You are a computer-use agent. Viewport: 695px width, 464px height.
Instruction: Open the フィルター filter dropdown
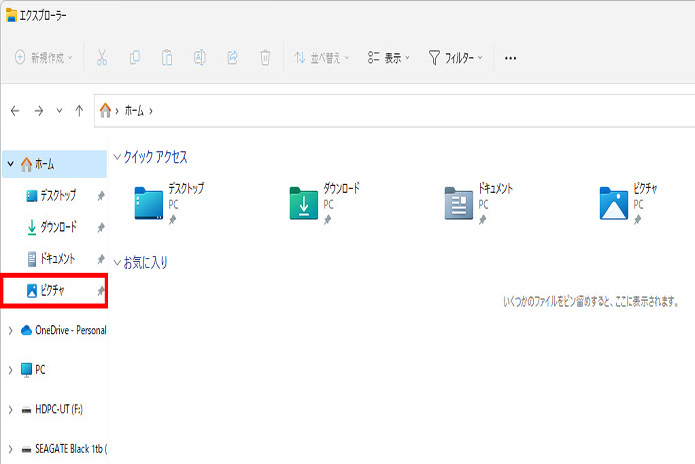[x=456, y=58]
